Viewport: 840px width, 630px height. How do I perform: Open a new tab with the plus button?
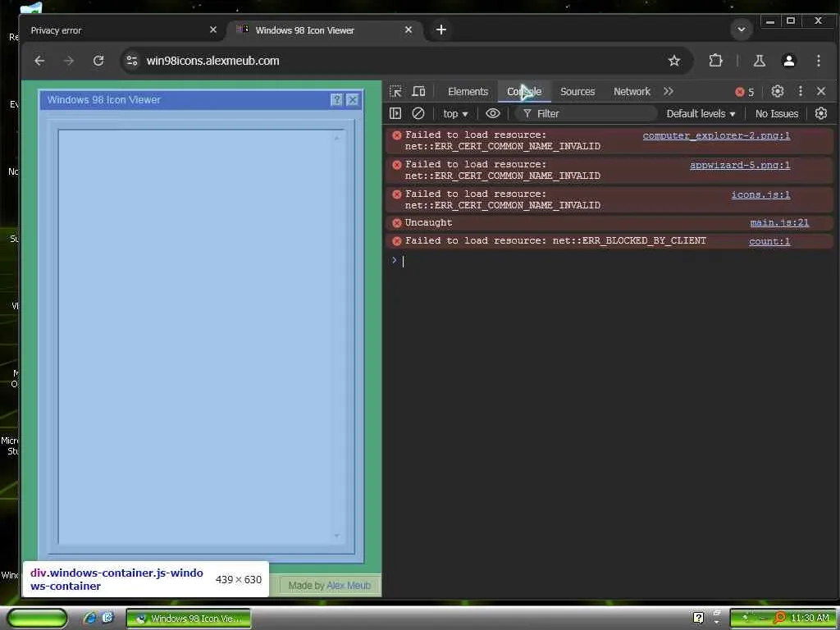click(x=441, y=30)
